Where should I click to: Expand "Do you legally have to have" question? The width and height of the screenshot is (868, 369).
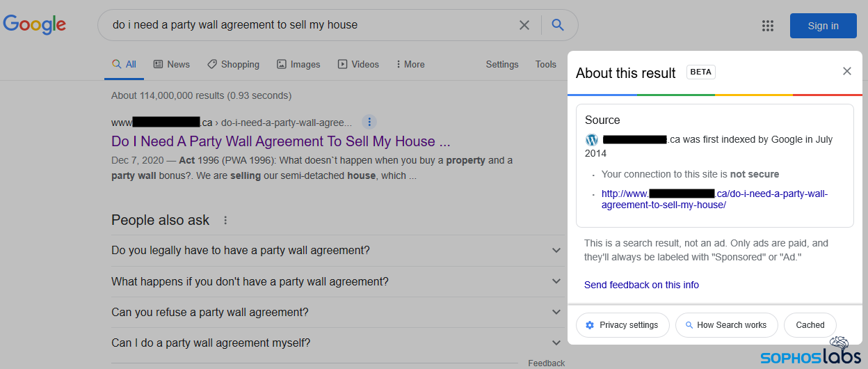[556, 251]
